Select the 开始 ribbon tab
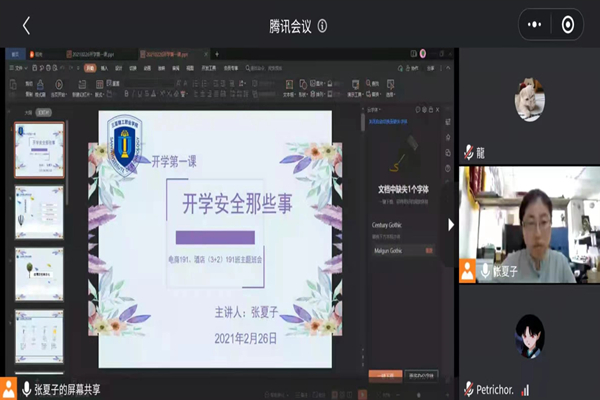600x400 pixels. pos(90,68)
